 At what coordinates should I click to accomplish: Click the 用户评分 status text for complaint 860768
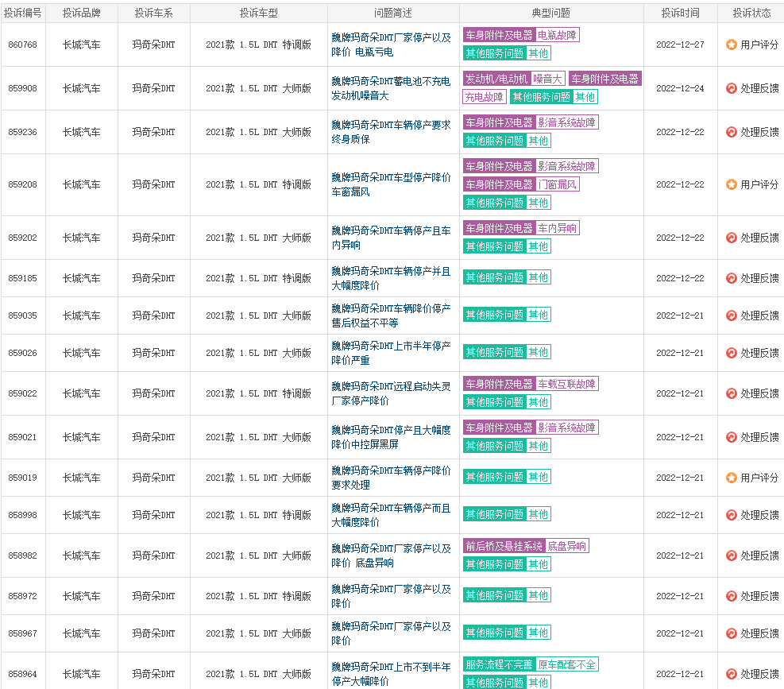tap(759, 45)
